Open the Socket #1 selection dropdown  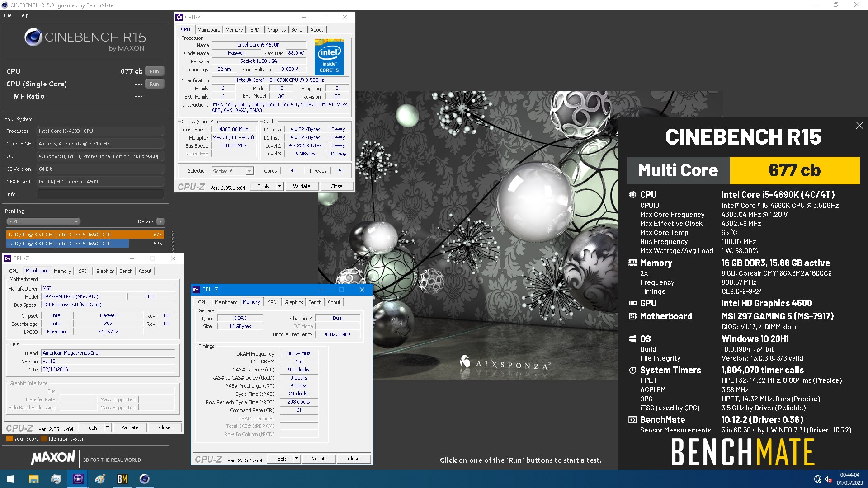[232, 171]
